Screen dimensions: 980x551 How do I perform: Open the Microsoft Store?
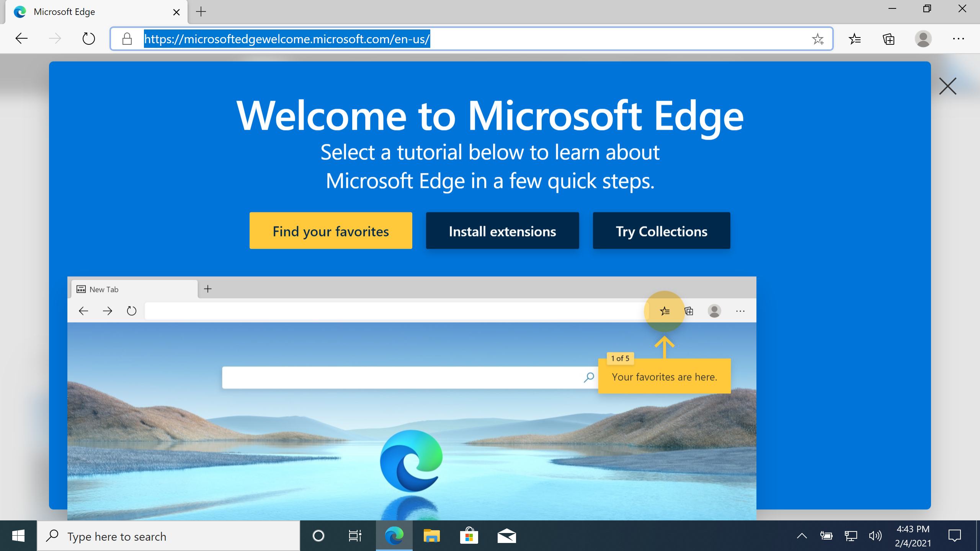(469, 536)
